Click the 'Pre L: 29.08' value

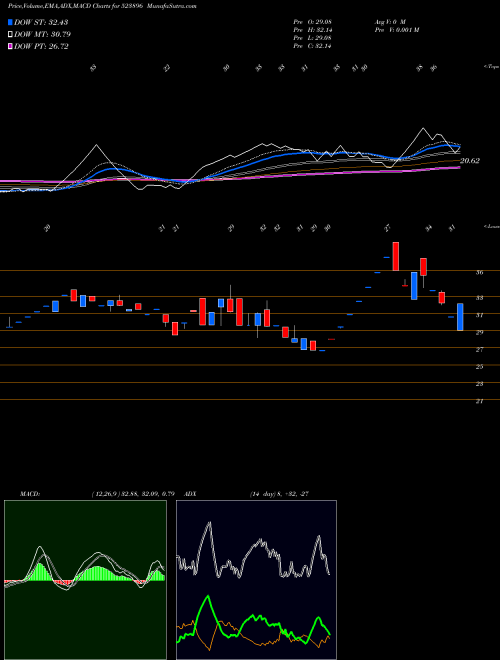pyautogui.click(x=312, y=38)
